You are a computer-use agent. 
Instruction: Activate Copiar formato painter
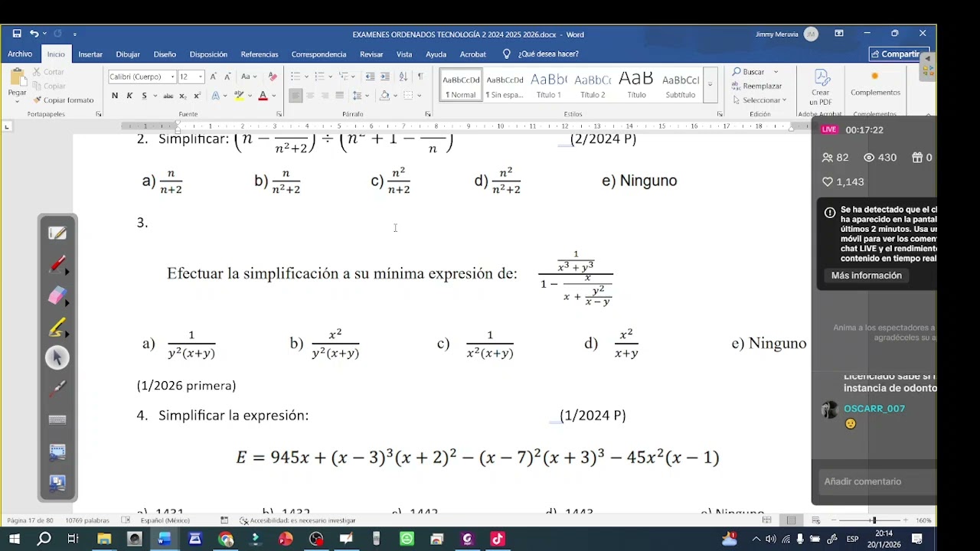tap(64, 100)
